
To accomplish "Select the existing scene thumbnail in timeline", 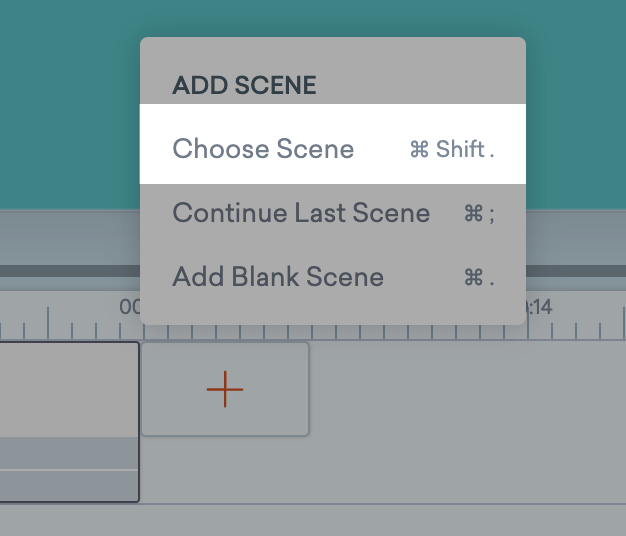I will 69,390.
